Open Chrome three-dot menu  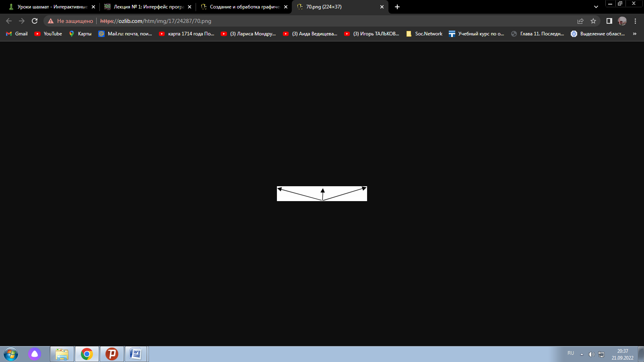pyautogui.click(x=636, y=21)
